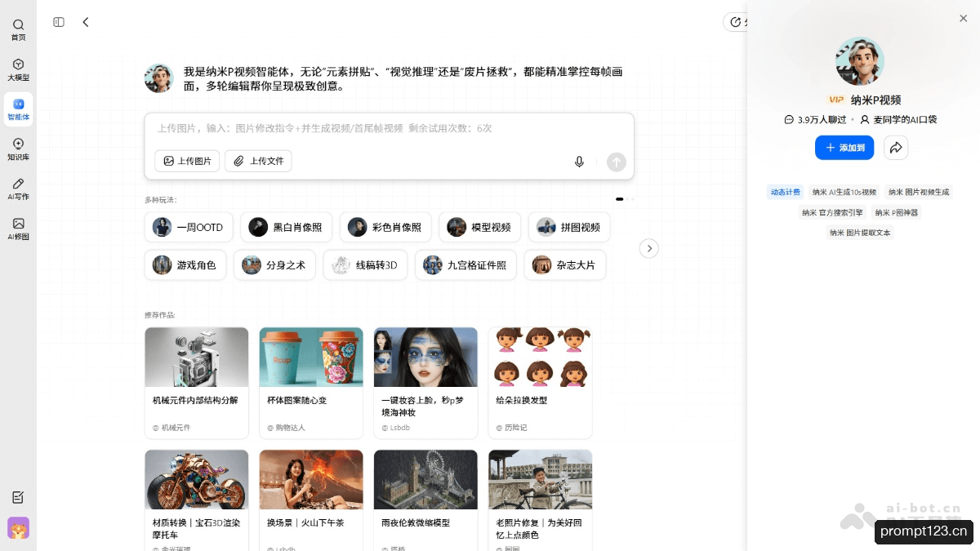Image resolution: width=980 pixels, height=551 pixels.
Task: Click the 动态计费 tag
Action: click(x=785, y=192)
